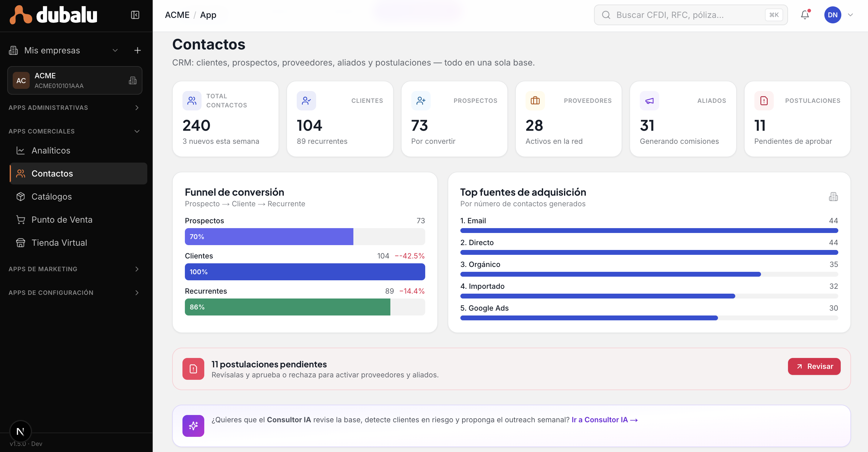868x452 pixels.
Task: Open Tienda Virtual in sidebar
Action: coord(78,243)
